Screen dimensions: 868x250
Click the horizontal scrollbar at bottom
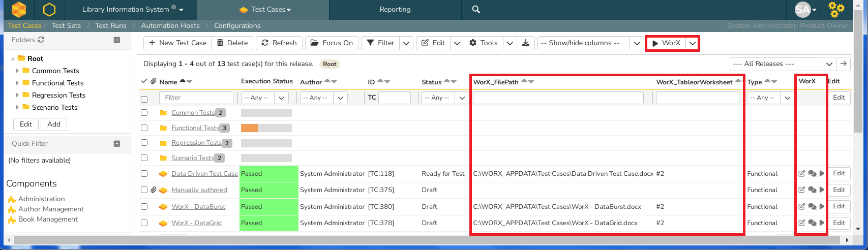coord(428,240)
